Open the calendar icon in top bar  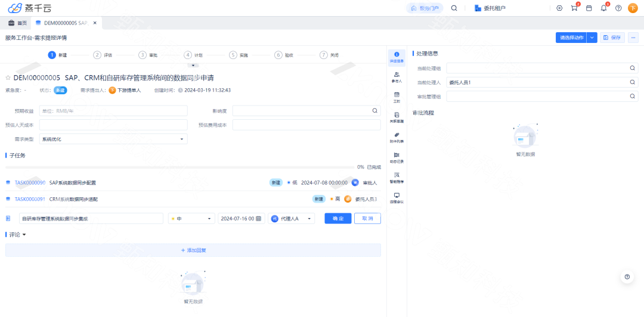[x=589, y=8]
